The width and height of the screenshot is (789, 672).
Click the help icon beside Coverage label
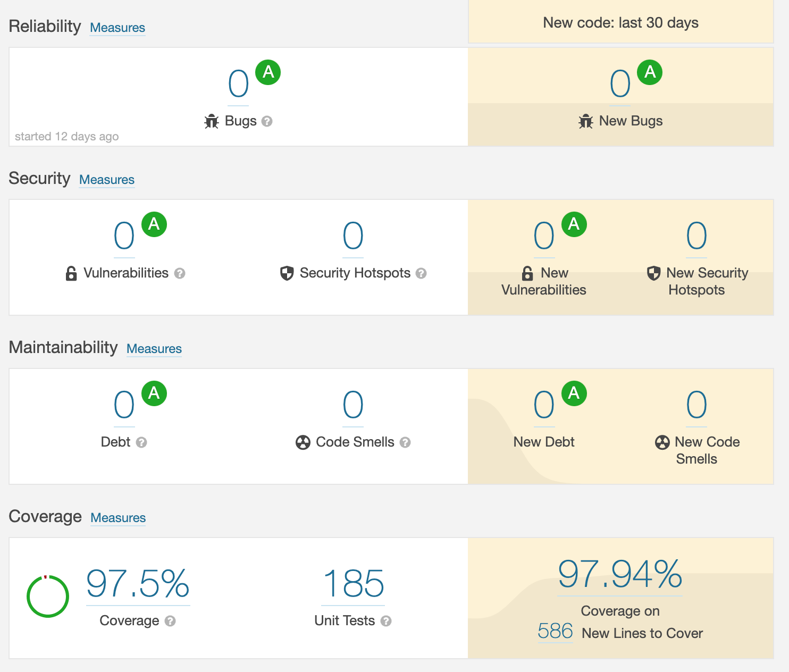point(170,621)
